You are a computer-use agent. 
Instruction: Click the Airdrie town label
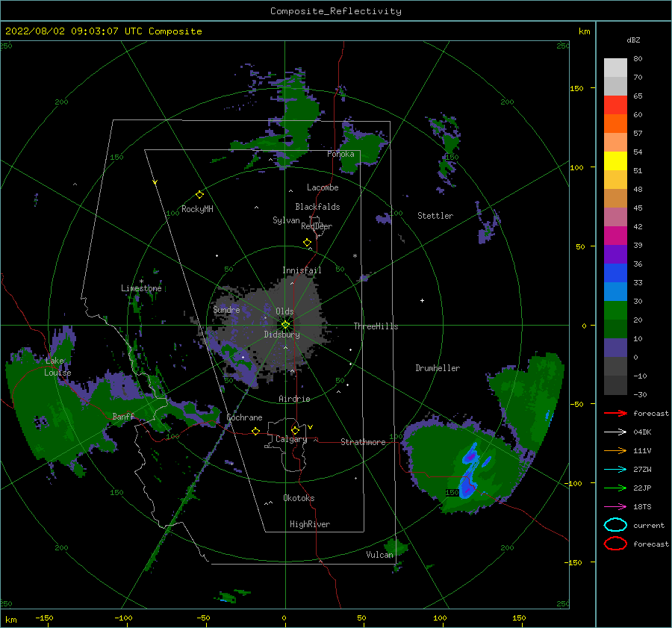(x=294, y=399)
